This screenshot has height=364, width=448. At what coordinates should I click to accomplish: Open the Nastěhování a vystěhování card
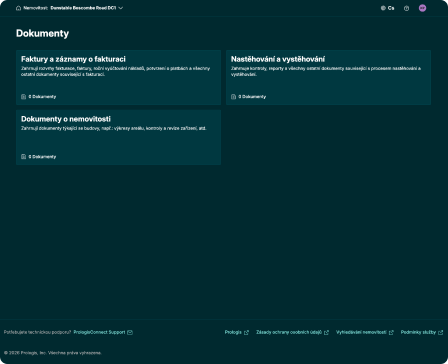[x=328, y=77]
